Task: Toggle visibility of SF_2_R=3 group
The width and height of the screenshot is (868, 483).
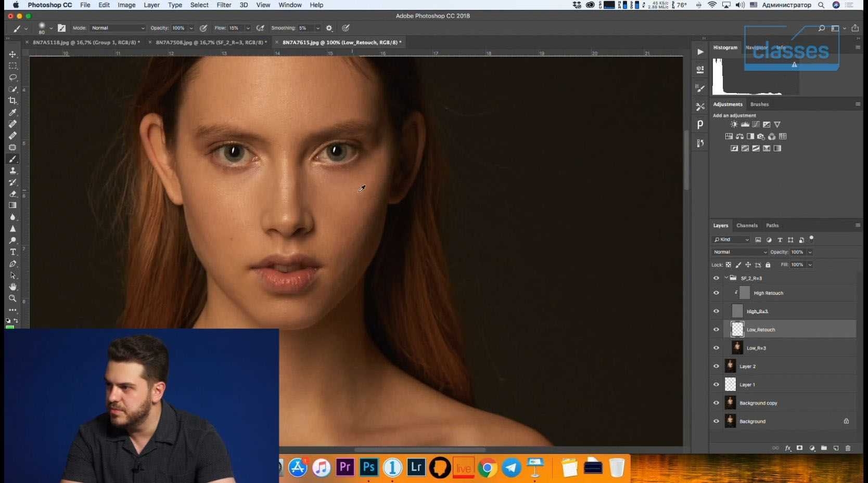Action: tap(716, 278)
